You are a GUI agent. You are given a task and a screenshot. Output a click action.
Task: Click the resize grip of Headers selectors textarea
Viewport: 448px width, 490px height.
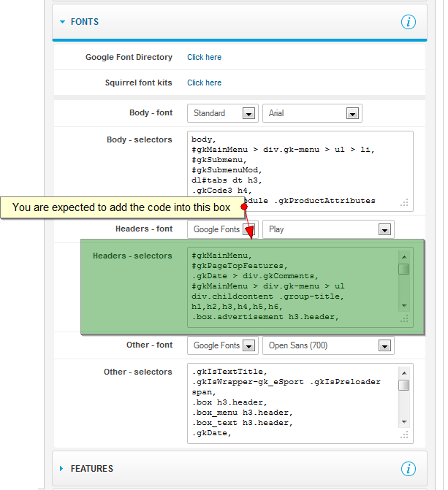tap(404, 319)
